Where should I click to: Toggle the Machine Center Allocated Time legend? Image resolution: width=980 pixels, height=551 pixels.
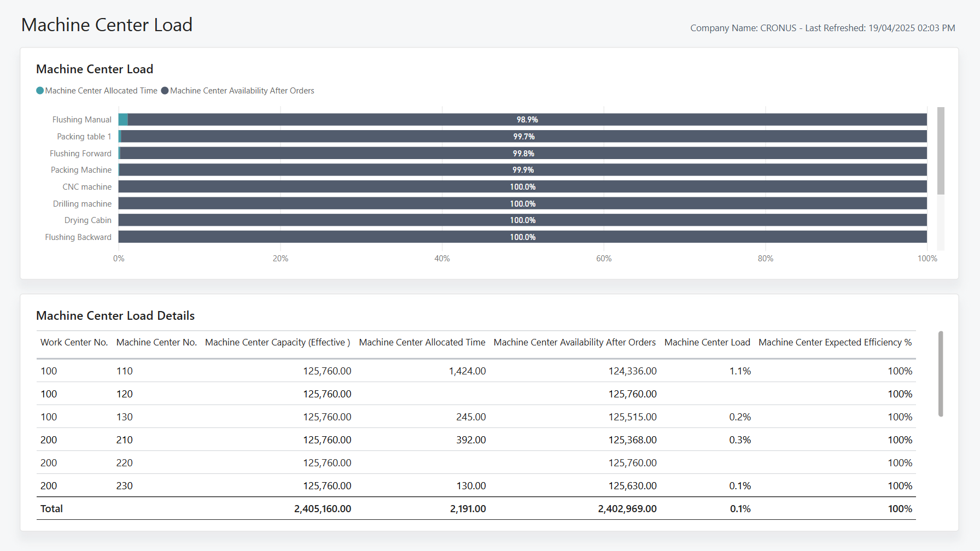[x=96, y=90]
